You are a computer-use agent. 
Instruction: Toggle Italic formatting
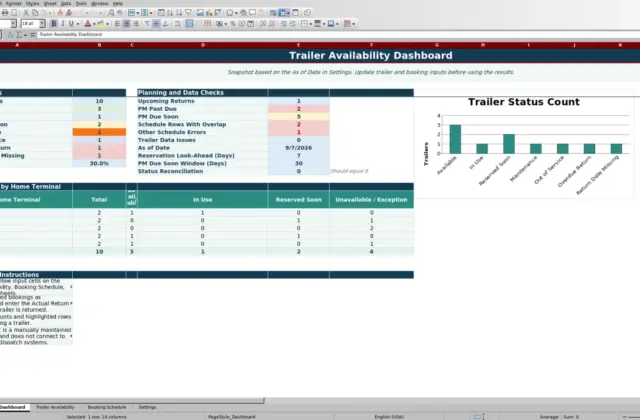(x=63, y=24)
